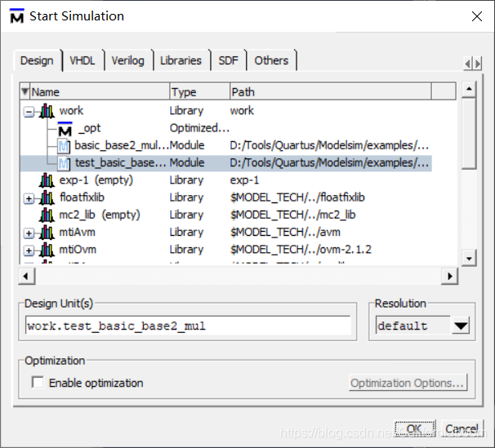Click the Optimization Options button
Viewport: 495px width, 448px height.
click(408, 383)
